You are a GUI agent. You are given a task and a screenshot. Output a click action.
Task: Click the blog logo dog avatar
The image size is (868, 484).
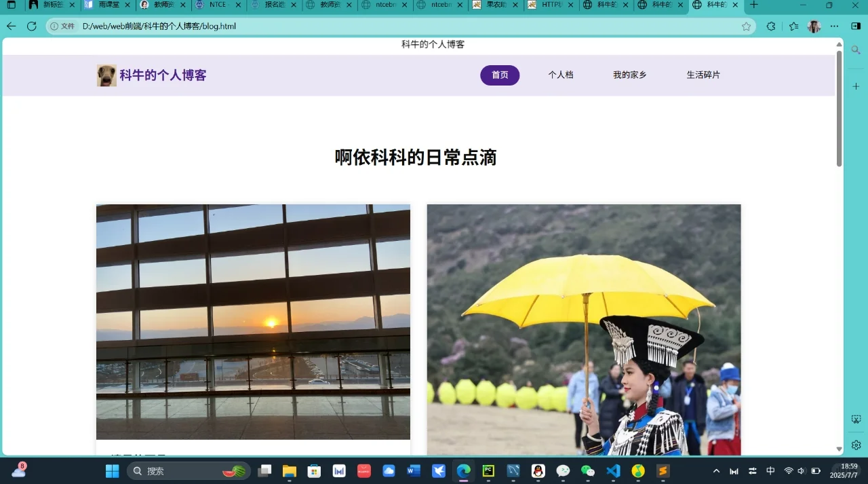[106, 75]
